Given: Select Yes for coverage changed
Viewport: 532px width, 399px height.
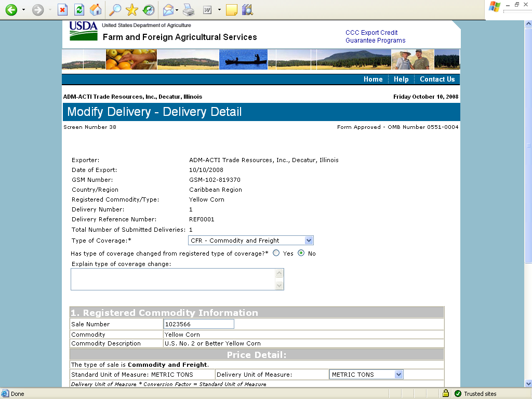Looking at the screenshot, I should click(276, 253).
